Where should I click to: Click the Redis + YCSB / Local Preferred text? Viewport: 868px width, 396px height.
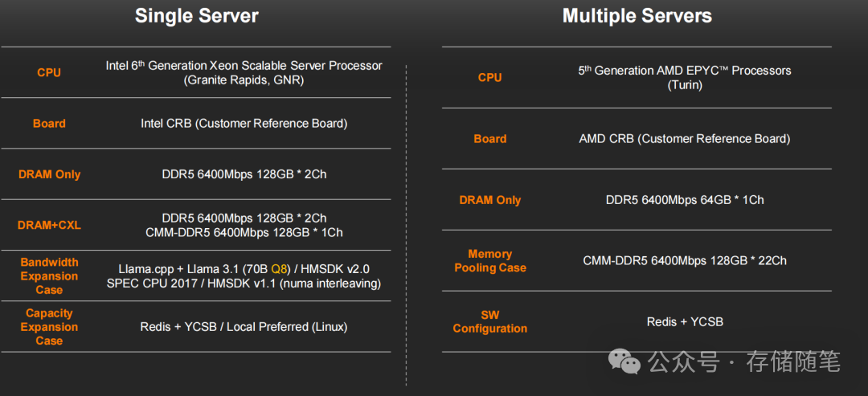click(x=244, y=327)
